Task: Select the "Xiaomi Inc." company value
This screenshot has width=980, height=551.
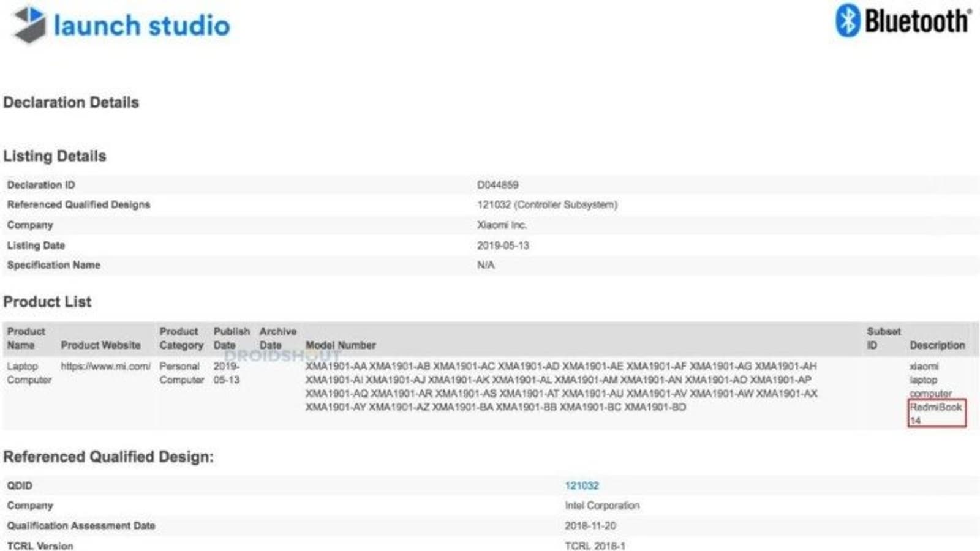Action: [502, 225]
